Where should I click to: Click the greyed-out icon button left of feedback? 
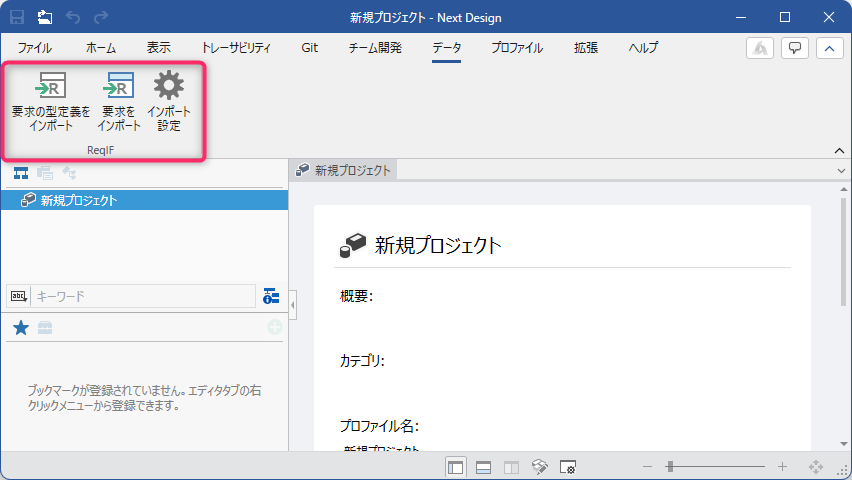point(760,48)
